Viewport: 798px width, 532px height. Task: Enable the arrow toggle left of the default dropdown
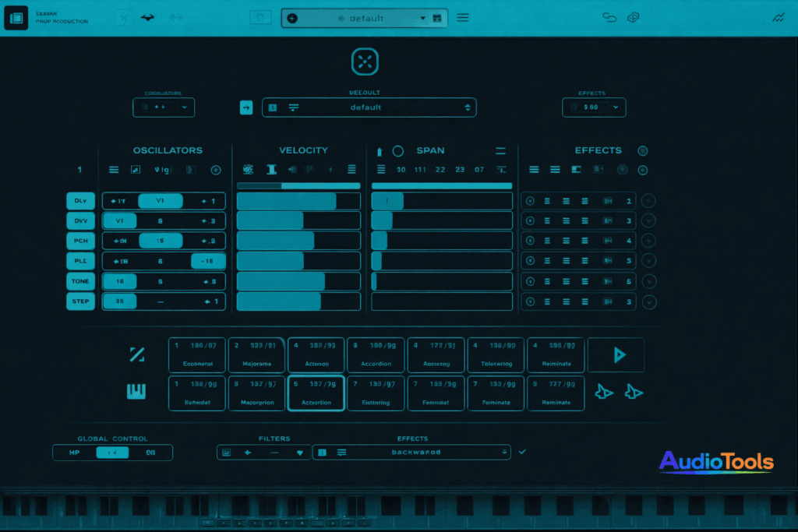(246, 107)
